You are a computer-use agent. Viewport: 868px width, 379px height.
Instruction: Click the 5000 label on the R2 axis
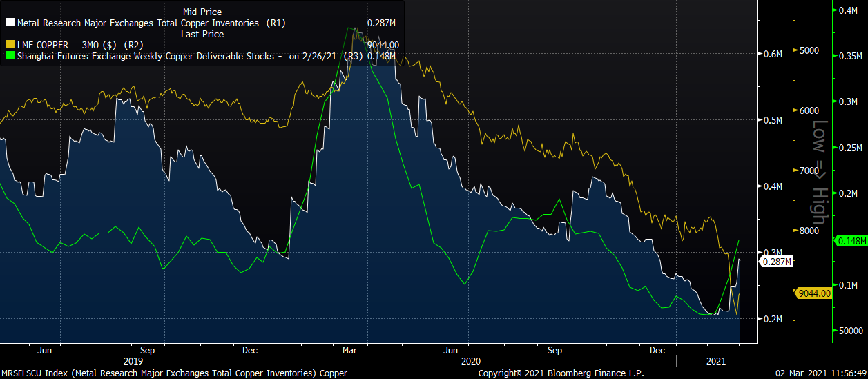pyautogui.click(x=809, y=51)
